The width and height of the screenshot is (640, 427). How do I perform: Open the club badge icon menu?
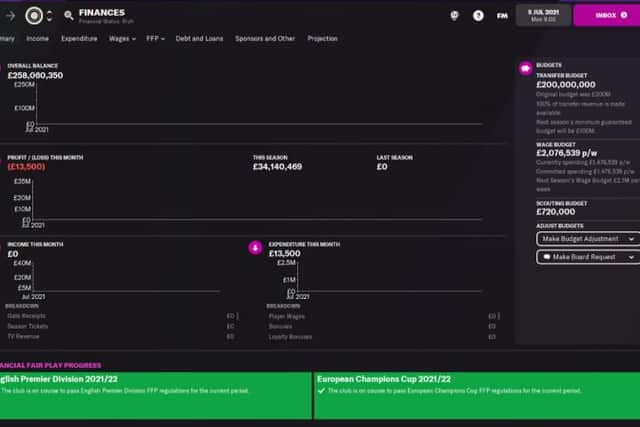tap(34, 16)
